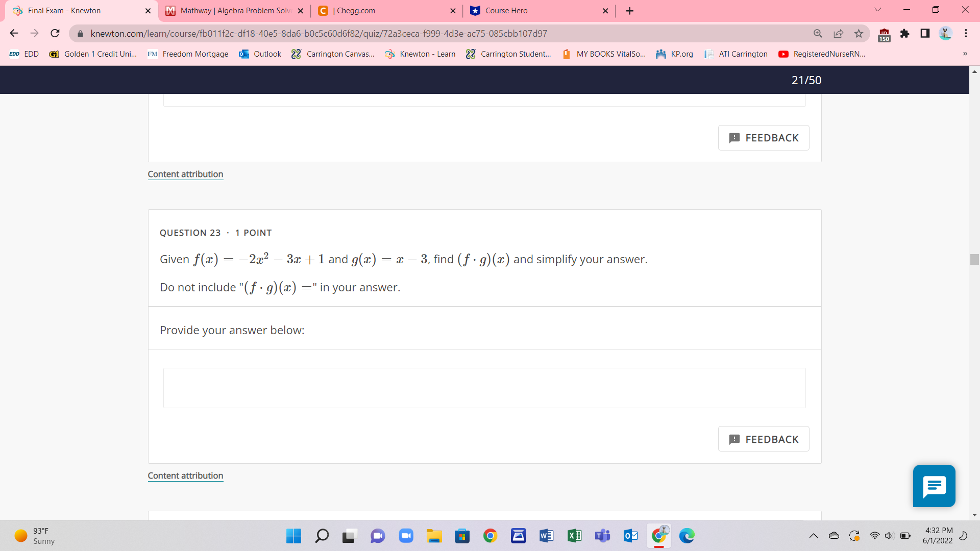Screen dimensions: 980x551
Task: Open the Content attribution link
Action: tap(185, 475)
